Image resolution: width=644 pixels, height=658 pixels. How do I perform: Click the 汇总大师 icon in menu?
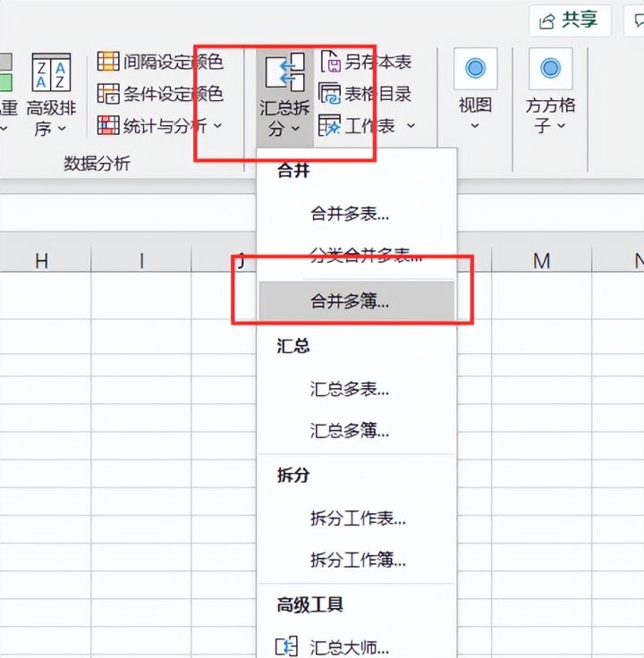286,646
